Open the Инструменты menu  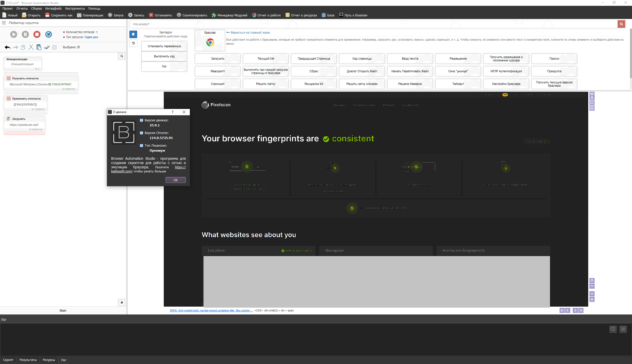click(x=75, y=9)
